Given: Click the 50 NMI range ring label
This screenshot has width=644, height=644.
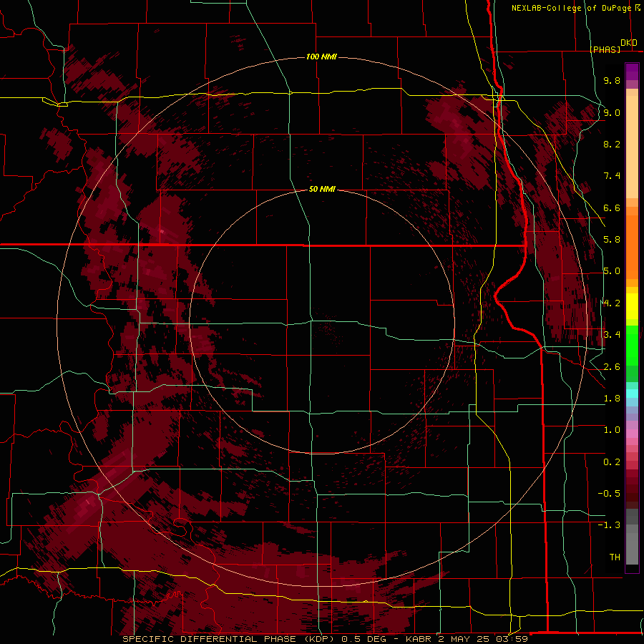Looking at the screenshot, I should click(x=322, y=189).
